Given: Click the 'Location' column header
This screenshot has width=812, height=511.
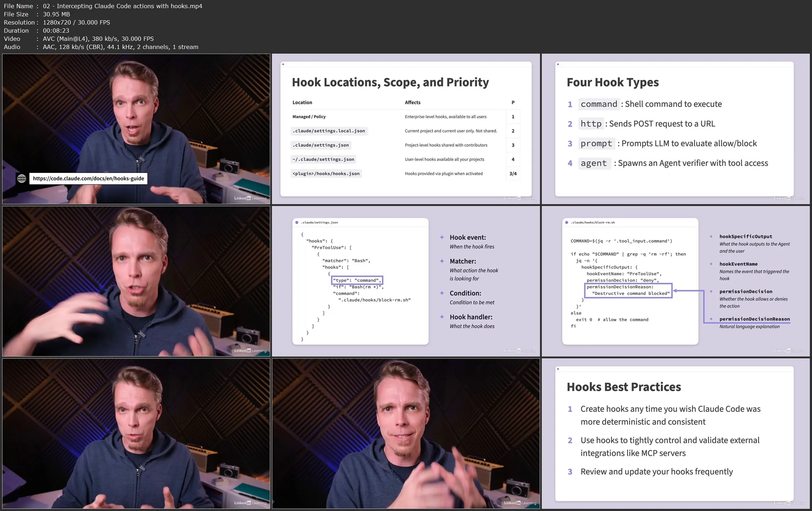Looking at the screenshot, I should (x=302, y=103).
